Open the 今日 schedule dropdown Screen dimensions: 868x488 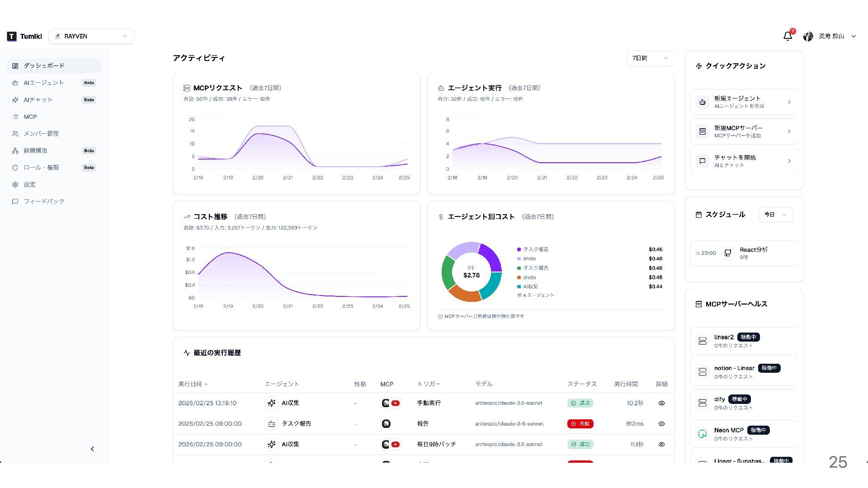pyautogui.click(x=775, y=215)
